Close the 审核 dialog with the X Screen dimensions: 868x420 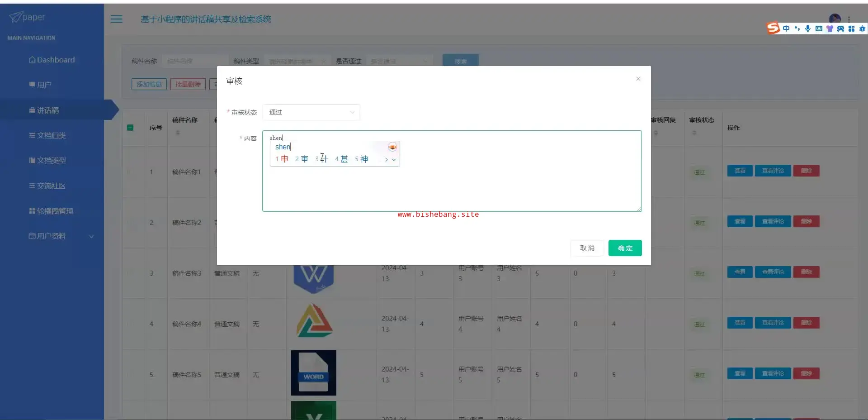(x=638, y=79)
